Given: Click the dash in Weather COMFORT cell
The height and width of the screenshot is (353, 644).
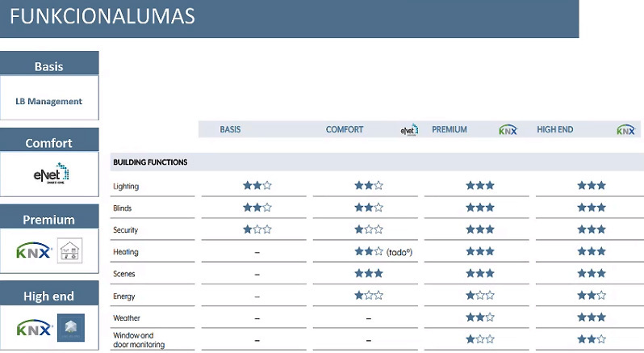Looking at the screenshot, I should coord(369,318).
